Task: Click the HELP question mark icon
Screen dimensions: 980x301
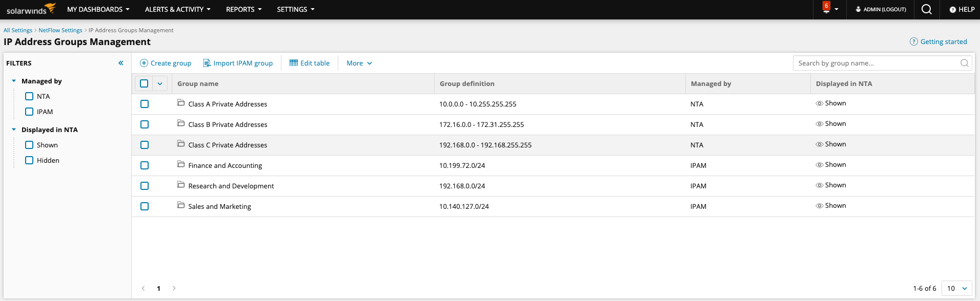Action: click(x=953, y=10)
